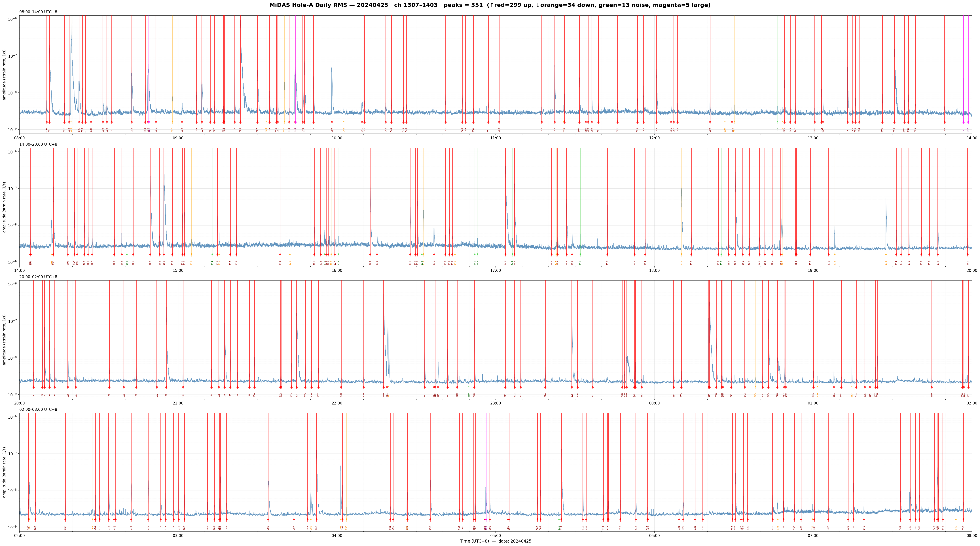
Task: Click the 03:00 time tick label
Action: coord(178,536)
